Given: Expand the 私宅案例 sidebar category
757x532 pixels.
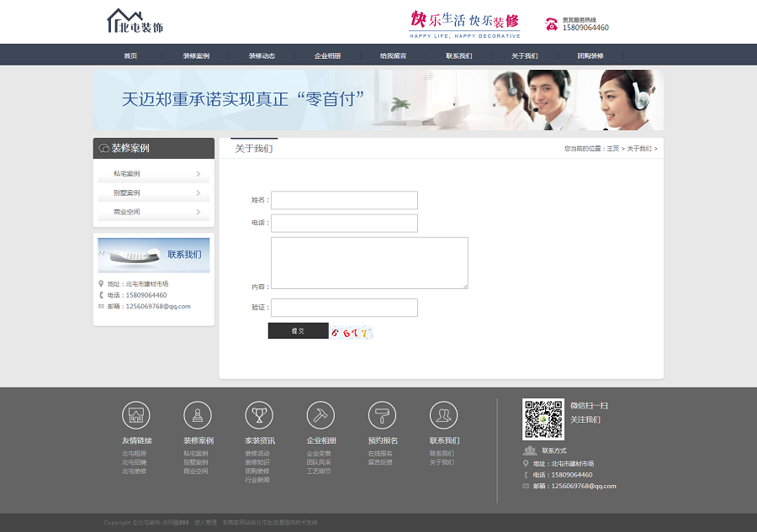Looking at the screenshot, I should tap(154, 174).
